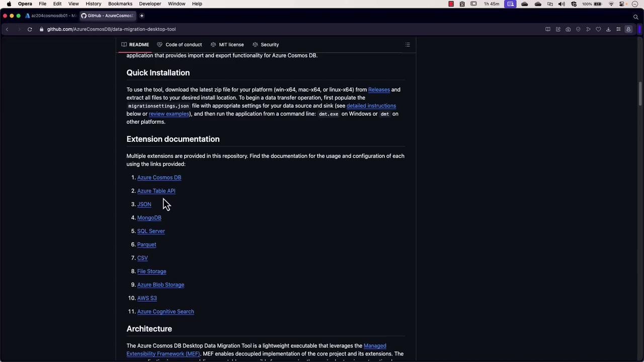Screen dimensions: 644x362
Task: Open the Window menu
Action: point(177,4)
